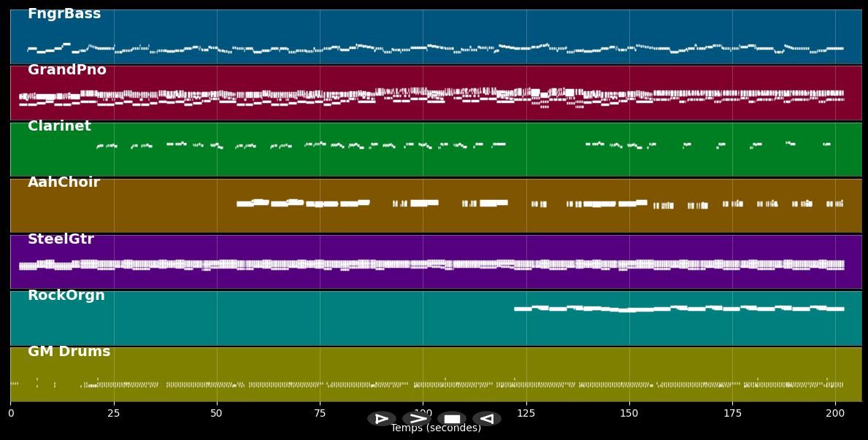Click the Temps (secondes) axis label
The image size is (868, 440).
tap(436, 428)
